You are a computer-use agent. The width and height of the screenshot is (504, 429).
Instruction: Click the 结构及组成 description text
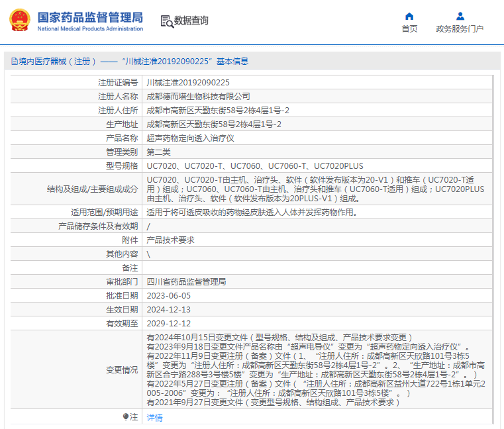[315, 189]
